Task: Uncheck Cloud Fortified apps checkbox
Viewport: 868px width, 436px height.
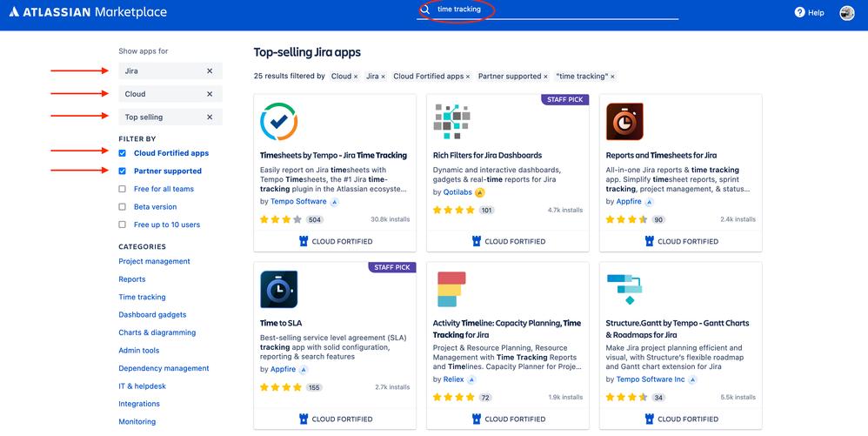Action: 123,153
